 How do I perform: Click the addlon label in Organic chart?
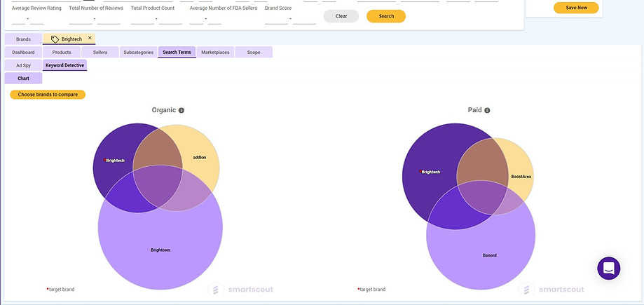pos(200,158)
